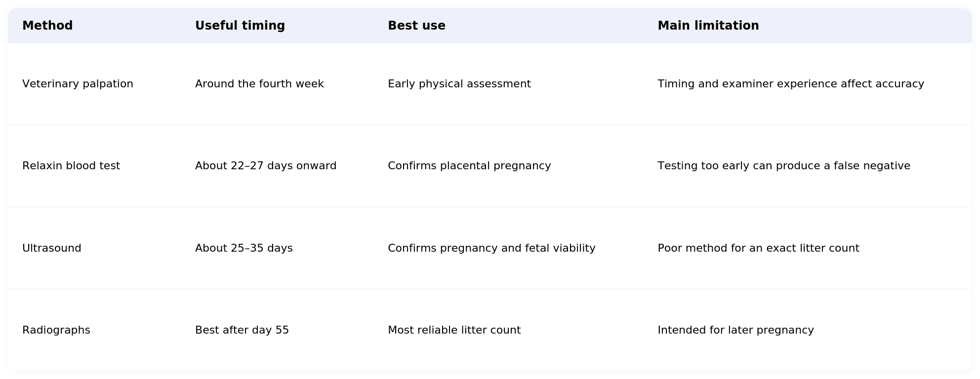Click About 25–35 days cell
980x379 pixels.
[x=244, y=248]
